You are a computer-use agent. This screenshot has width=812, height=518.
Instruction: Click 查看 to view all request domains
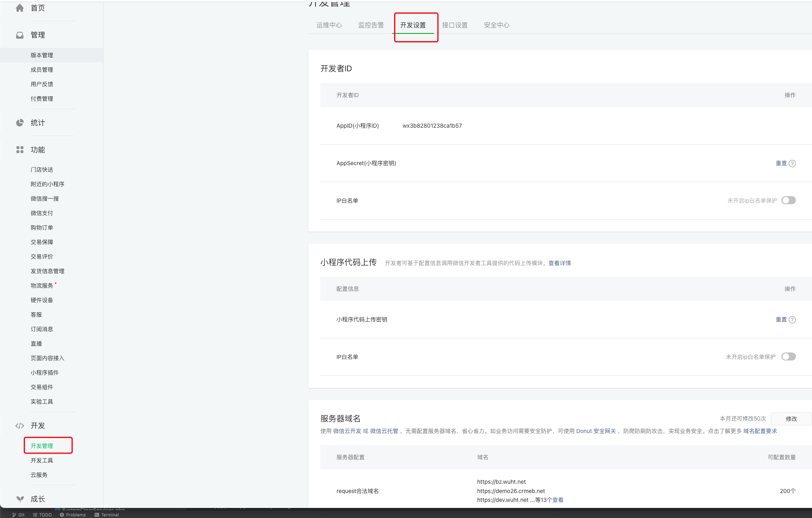[558, 500]
